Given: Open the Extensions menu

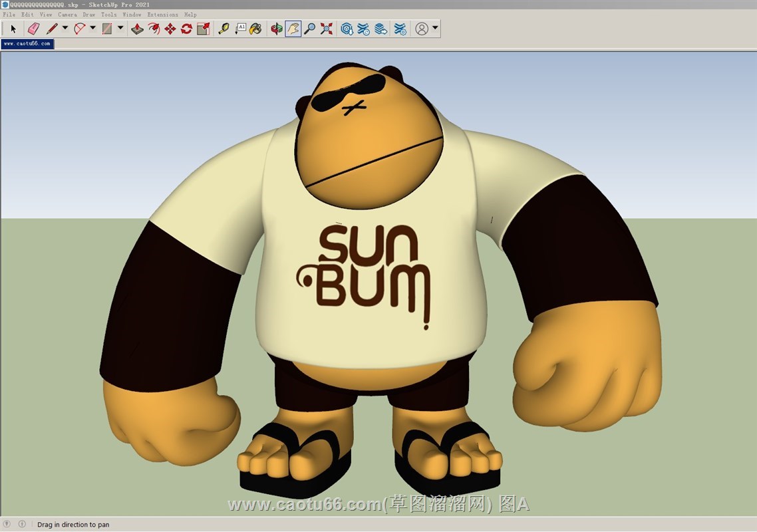Looking at the screenshot, I should click(x=163, y=15).
